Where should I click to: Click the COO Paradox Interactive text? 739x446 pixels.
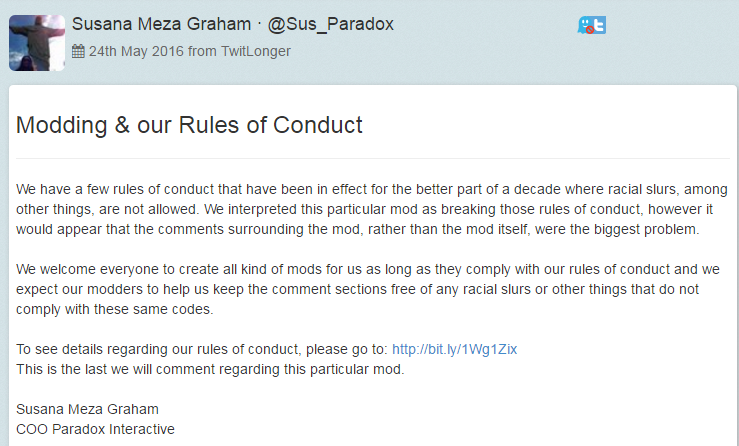coord(96,429)
